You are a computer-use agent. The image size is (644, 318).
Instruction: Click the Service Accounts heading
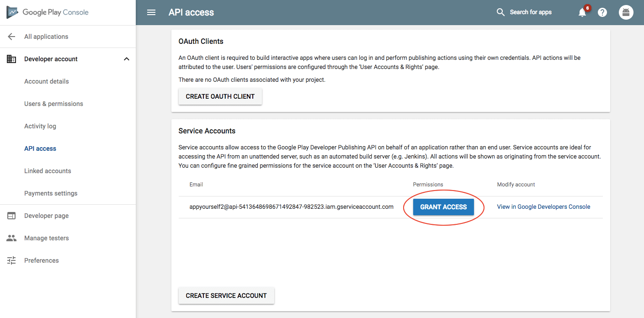pyautogui.click(x=207, y=131)
